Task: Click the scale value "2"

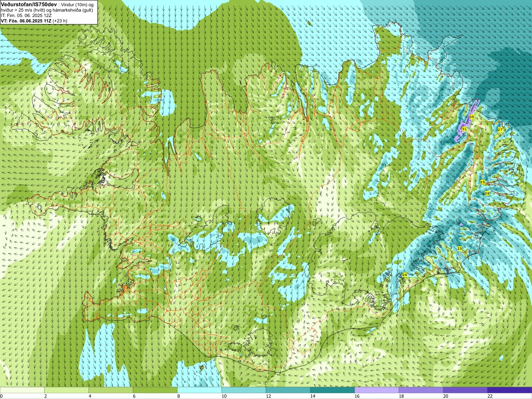Action: pos(46,397)
